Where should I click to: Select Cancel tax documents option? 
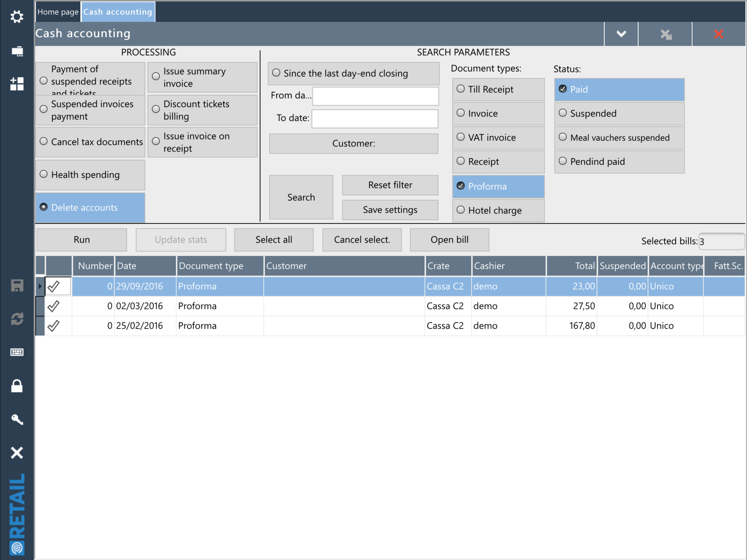click(x=90, y=142)
